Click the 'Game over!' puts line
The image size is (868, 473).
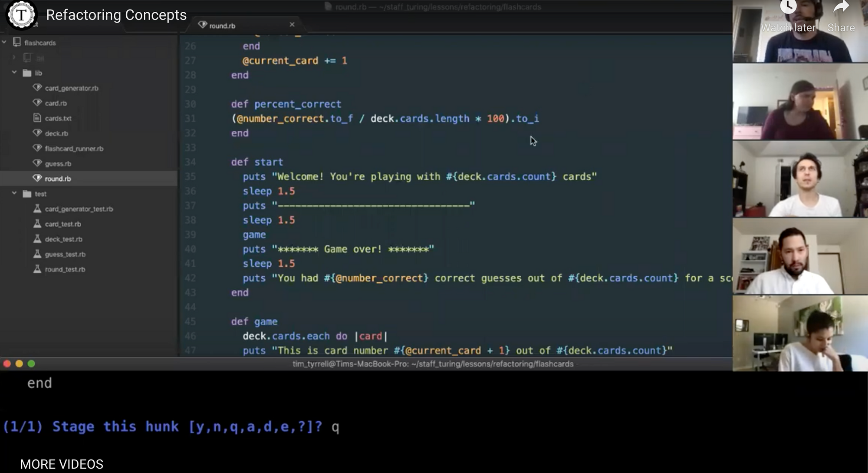pyautogui.click(x=339, y=249)
